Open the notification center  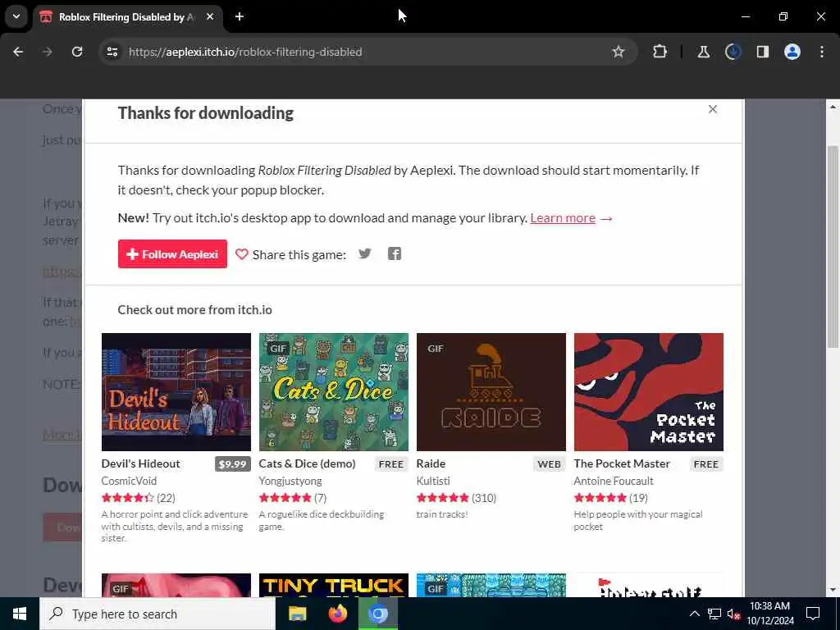(x=813, y=614)
